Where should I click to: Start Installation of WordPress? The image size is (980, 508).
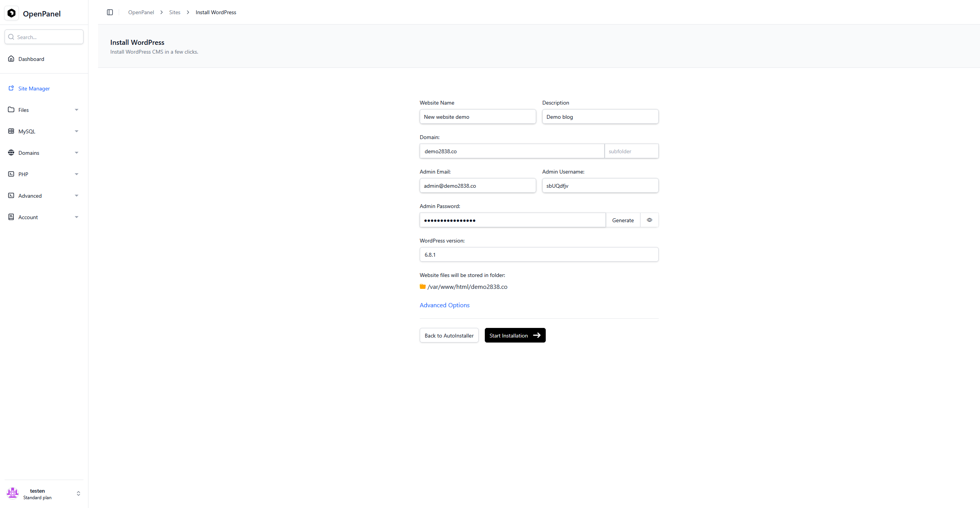point(515,335)
